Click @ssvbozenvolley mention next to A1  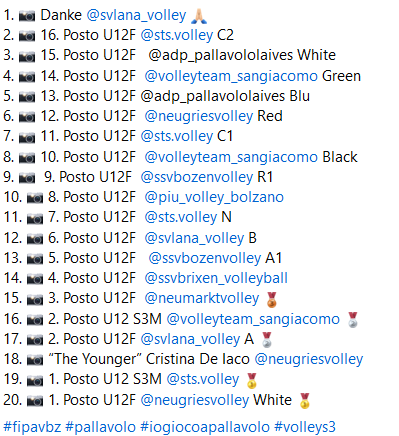point(205,258)
